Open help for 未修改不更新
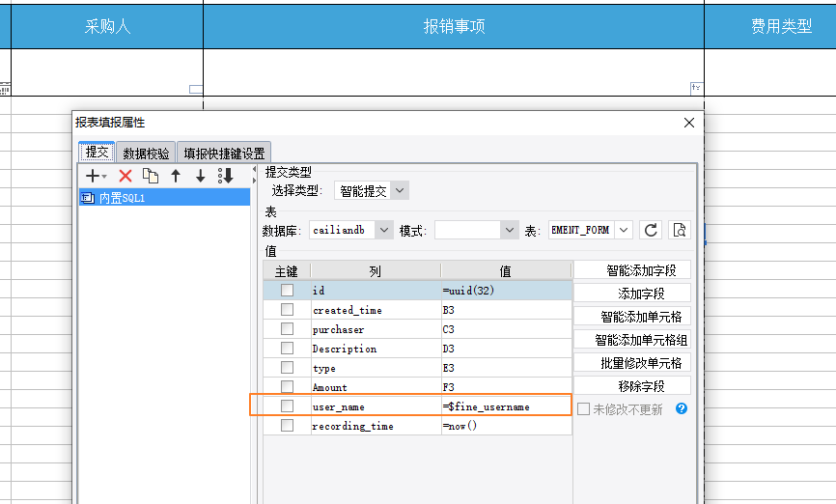This screenshot has width=836, height=504. point(682,408)
